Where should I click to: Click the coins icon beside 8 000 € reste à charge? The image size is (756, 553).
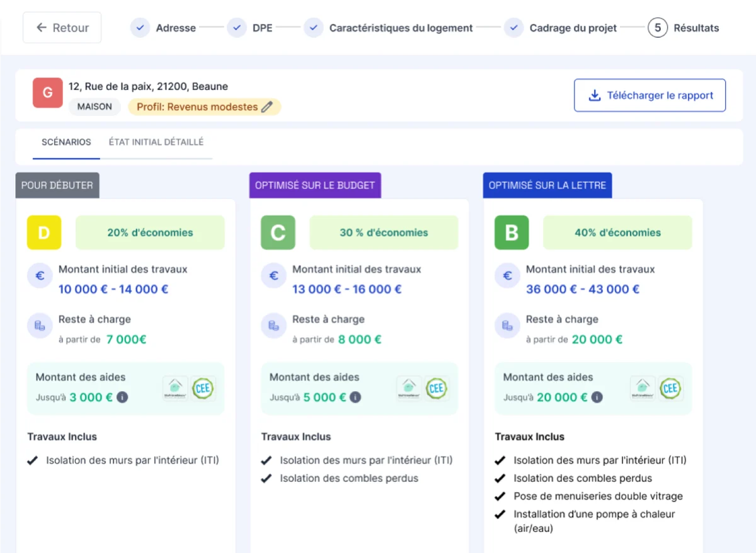point(273,326)
